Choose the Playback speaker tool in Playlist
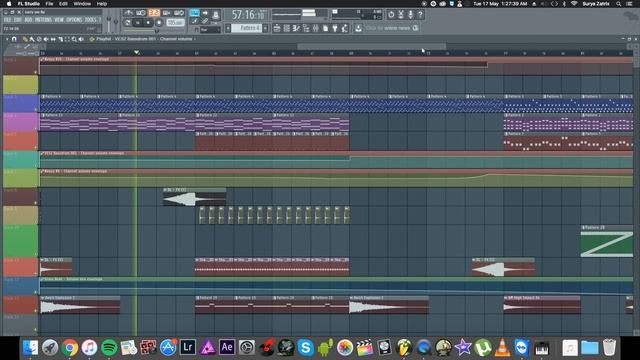 81,39
